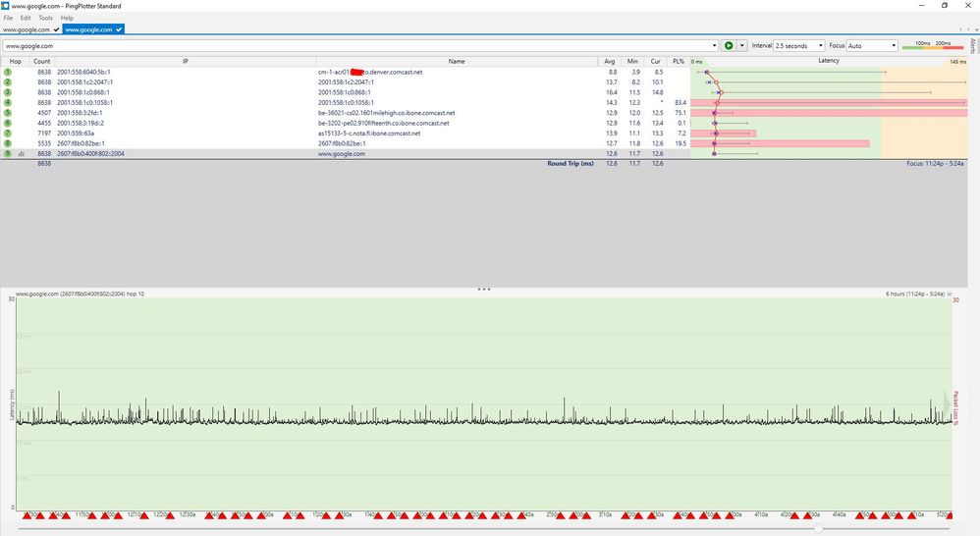The height and width of the screenshot is (536, 980).
Task: Click the timeline graph icon on hop 9 row
Action: pyautogui.click(x=22, y=154)
